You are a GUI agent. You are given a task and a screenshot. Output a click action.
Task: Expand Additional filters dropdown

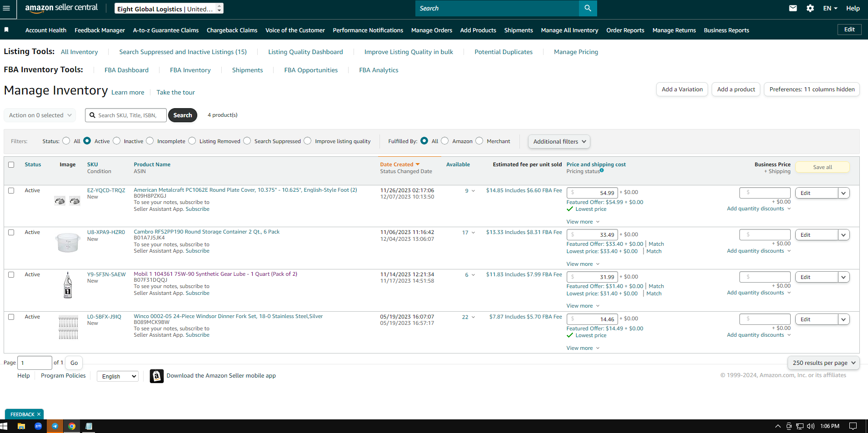(x=559, y=141)
